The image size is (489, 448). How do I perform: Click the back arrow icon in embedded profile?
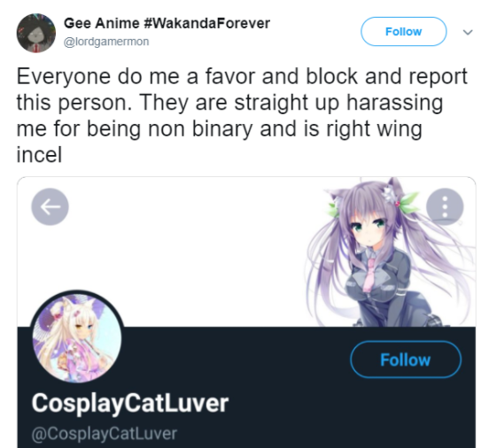click(x=50, y=206)
